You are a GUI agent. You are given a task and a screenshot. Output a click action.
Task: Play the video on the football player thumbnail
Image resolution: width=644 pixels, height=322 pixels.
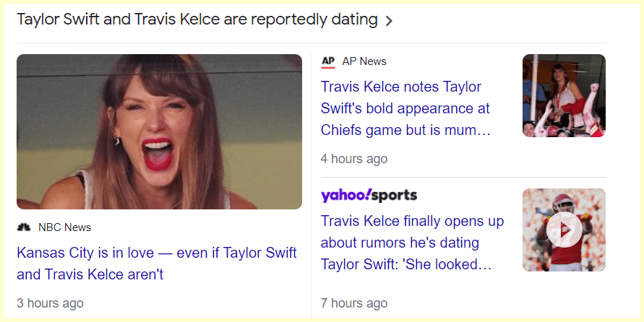coord(563,230)
